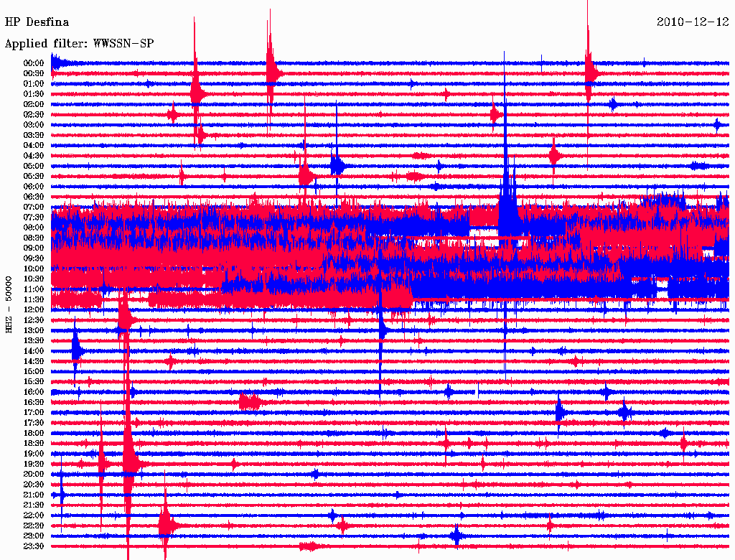Click the 10:30 time label
735x560 pixels.
34,279
